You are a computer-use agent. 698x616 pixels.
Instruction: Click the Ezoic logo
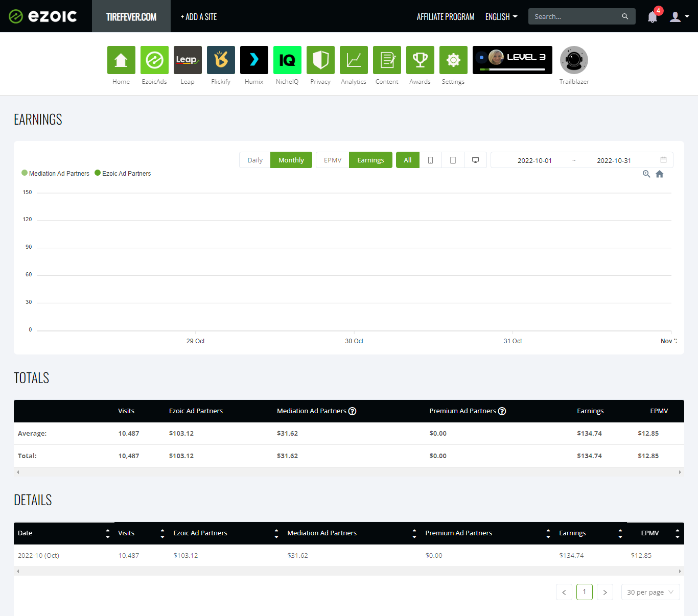[x=43, y=16]
